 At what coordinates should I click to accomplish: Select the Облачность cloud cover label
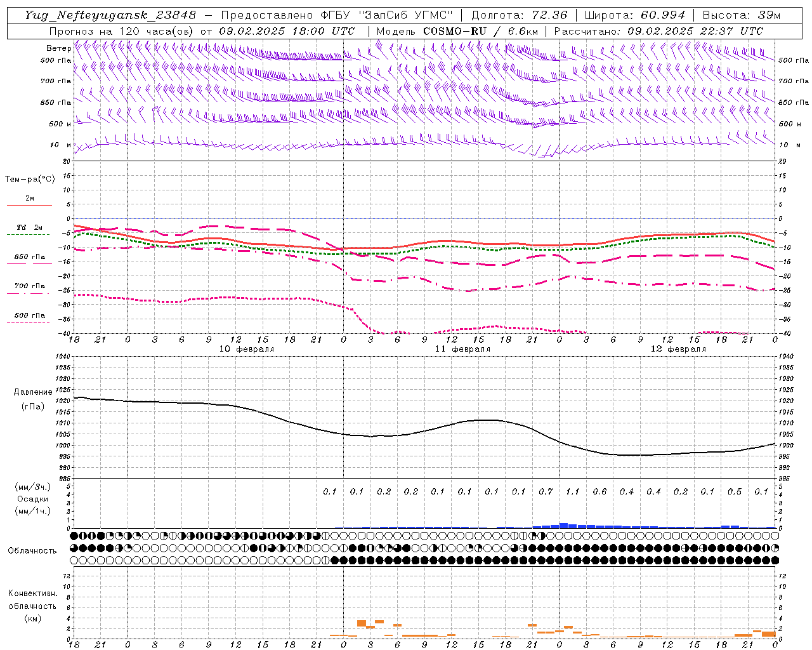(x=32, y=550)
